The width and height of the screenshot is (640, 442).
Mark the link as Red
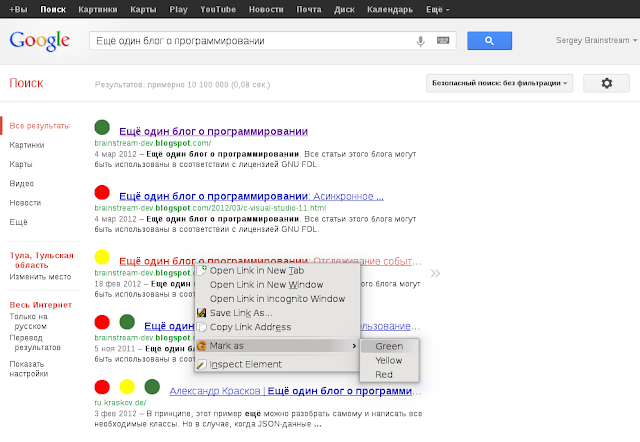(389, 374)
